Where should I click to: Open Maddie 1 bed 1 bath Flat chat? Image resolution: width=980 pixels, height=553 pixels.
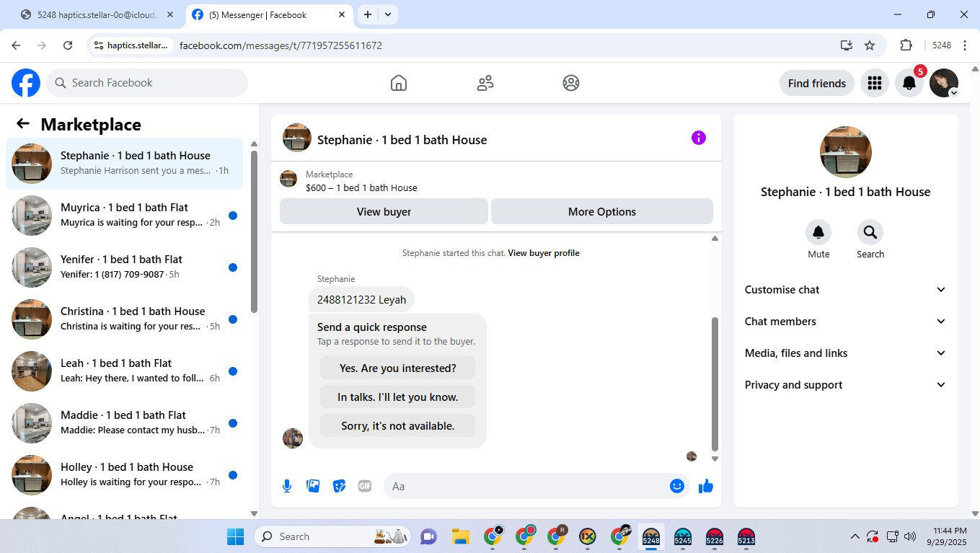pyautogui.click(x=125, y=423)
